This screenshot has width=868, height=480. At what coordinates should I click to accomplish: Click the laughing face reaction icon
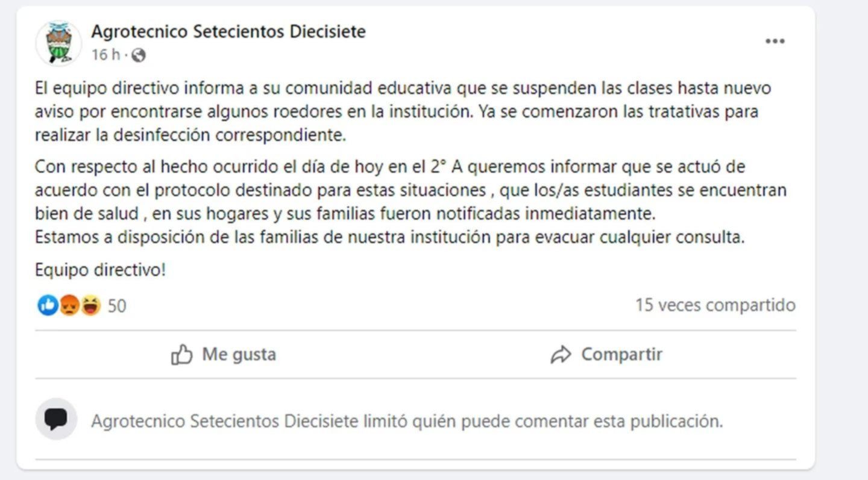click(x=90, y=305)
